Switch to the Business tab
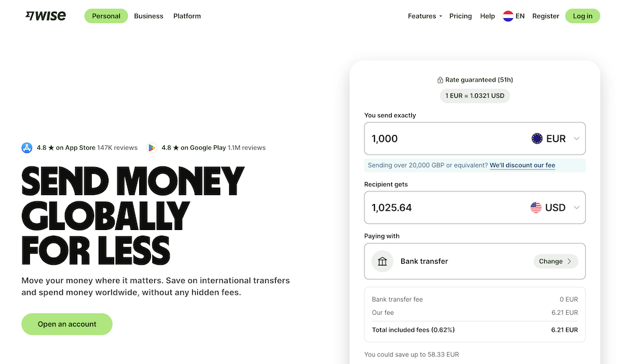 pos(149,16)
